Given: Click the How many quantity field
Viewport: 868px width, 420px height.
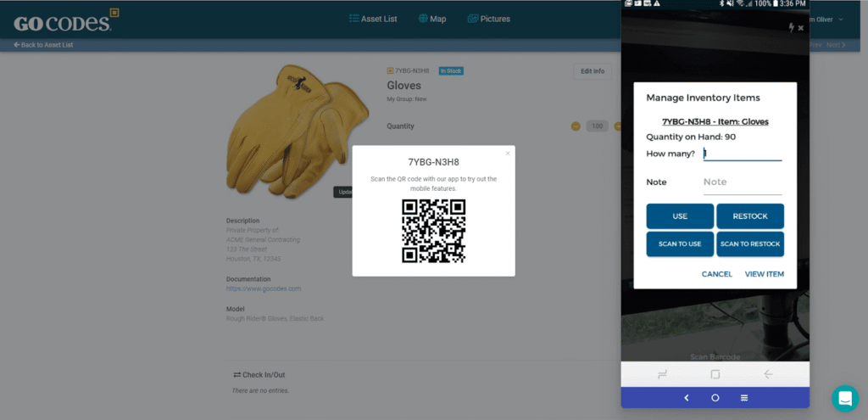Looking at the screenshot, I should (x=743, y=154).
